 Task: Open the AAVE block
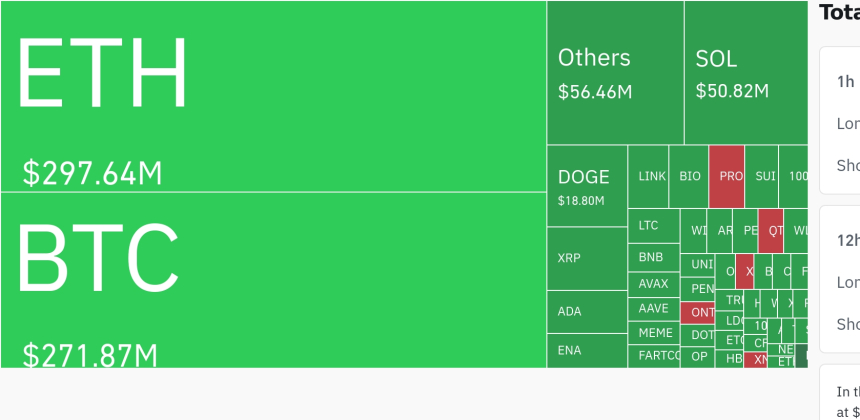point(653,309)
